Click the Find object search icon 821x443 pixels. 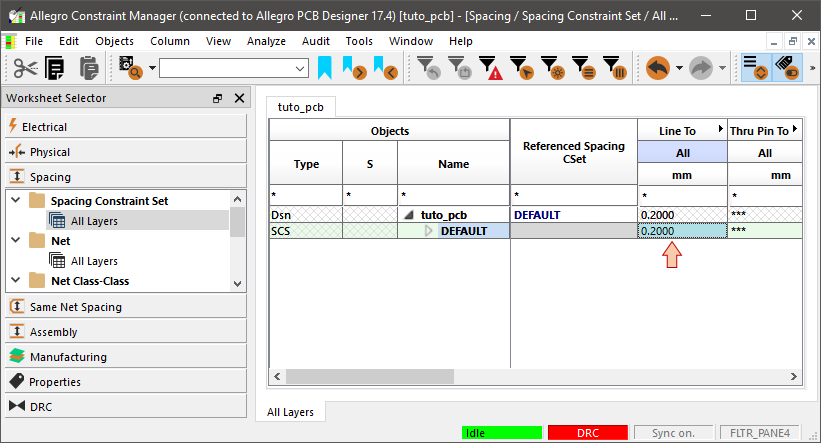130,68
